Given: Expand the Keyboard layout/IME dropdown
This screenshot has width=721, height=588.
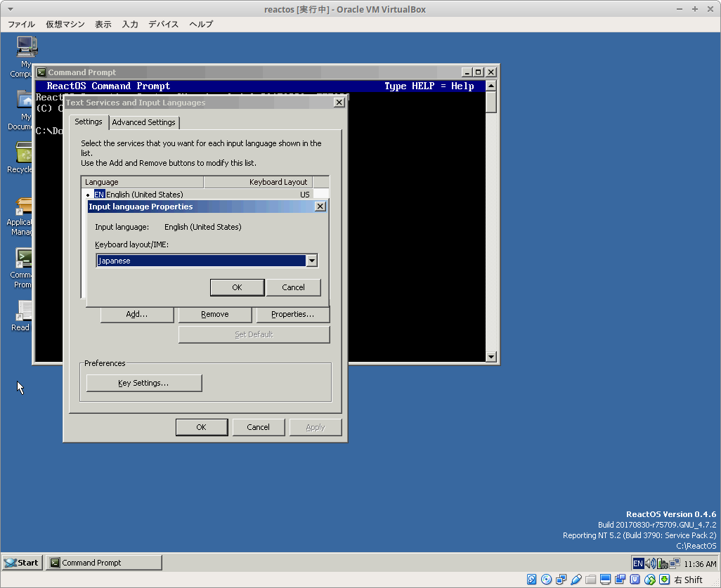Looking at the screenshot, I should [x=311, y=261].
